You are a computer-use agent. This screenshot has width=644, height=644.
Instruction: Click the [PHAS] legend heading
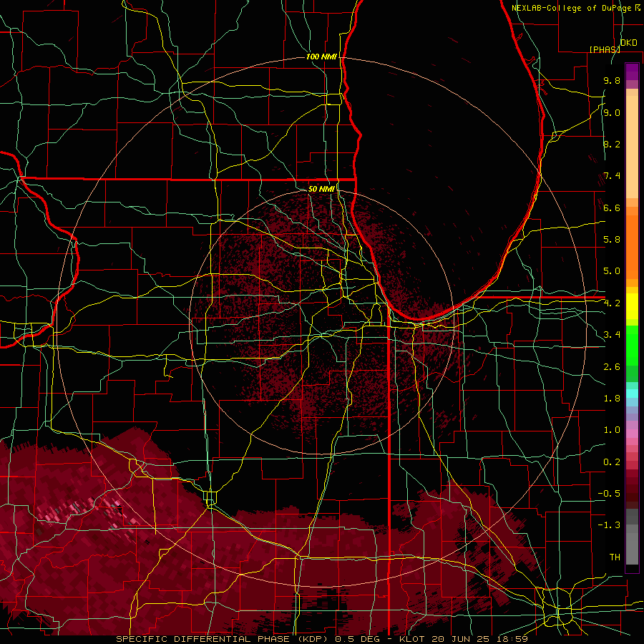click(605, 49)
